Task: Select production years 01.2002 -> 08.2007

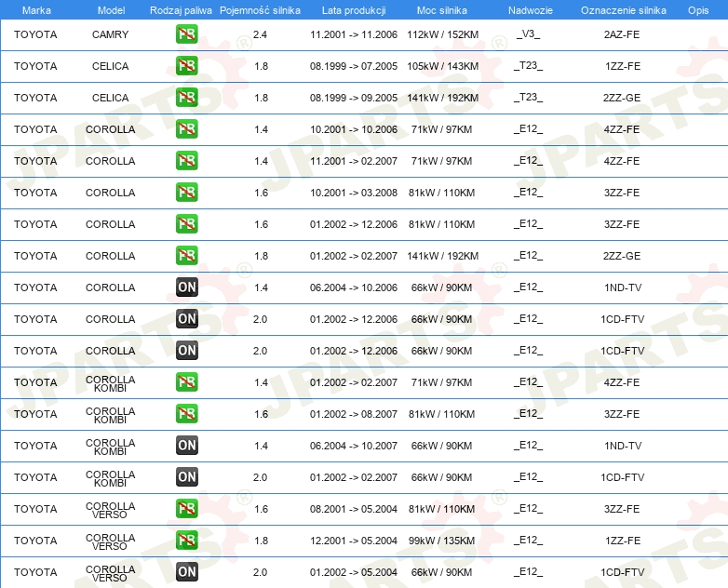Action: coord(354,414)
